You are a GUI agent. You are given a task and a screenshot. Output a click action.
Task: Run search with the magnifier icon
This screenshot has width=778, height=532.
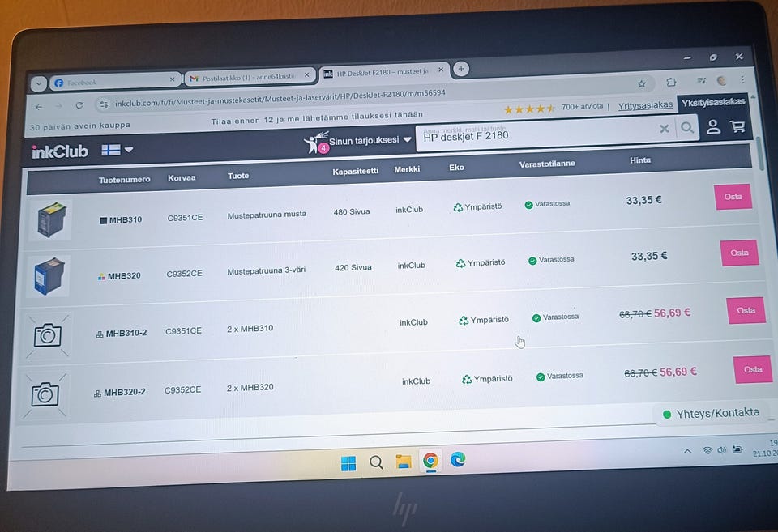[687, 127]
